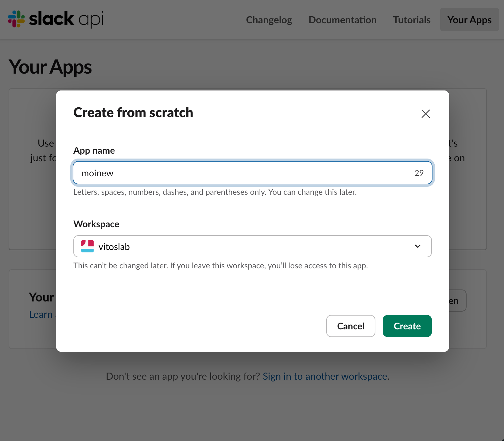504x441 pixels.
Task: Create the new app
Action: pos(407,326)
